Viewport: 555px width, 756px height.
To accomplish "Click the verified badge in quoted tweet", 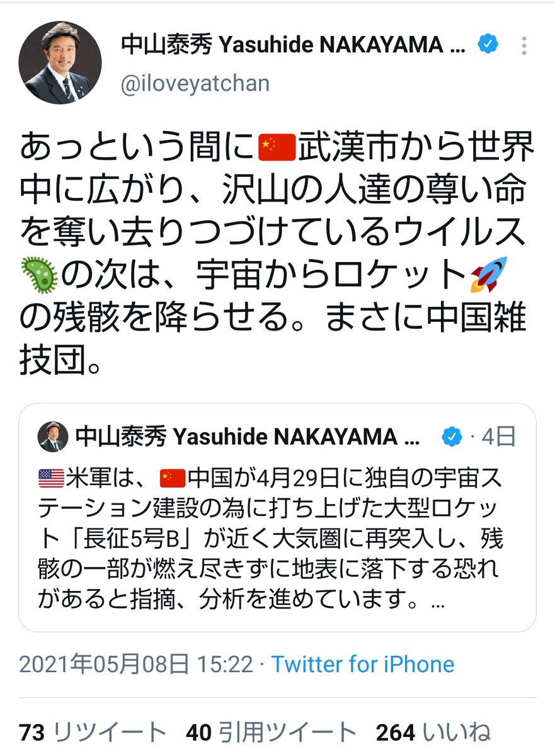I will click(451, 437).
